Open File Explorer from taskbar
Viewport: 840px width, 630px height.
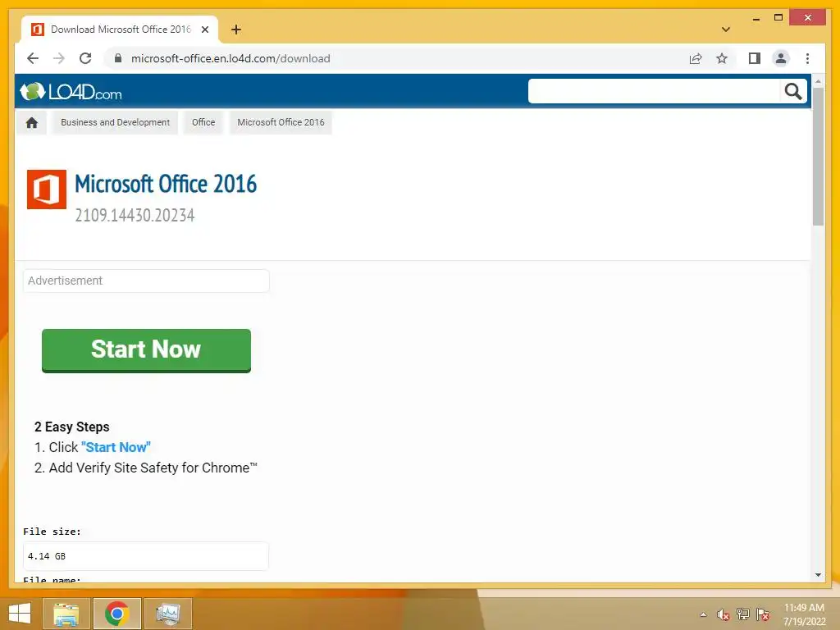point(66,614)
